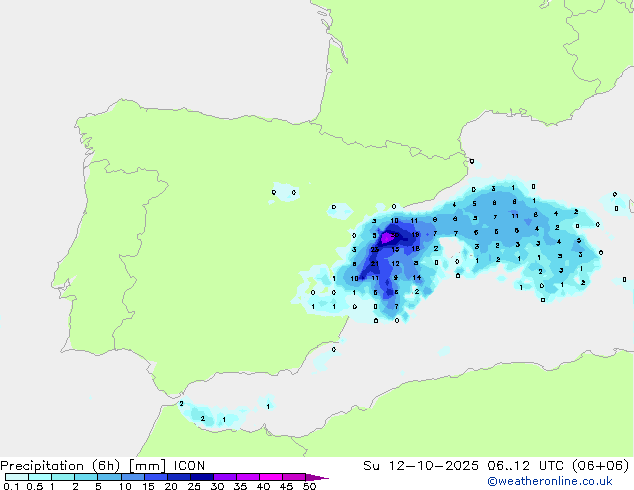Click the 40 to 45 mm legend swatch
Image resolution: width=634 pixels, height=490 pixels.
point(271,477)
